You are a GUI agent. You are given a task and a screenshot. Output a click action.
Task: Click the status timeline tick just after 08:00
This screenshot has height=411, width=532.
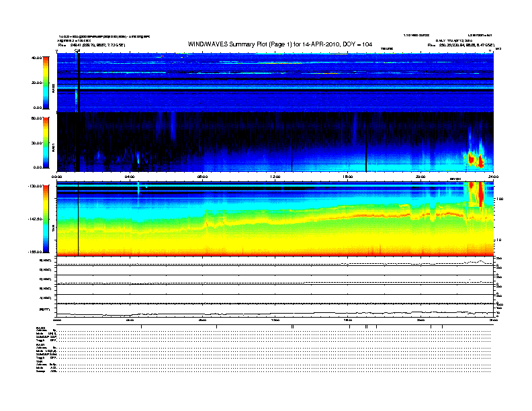tap(217, 326)
